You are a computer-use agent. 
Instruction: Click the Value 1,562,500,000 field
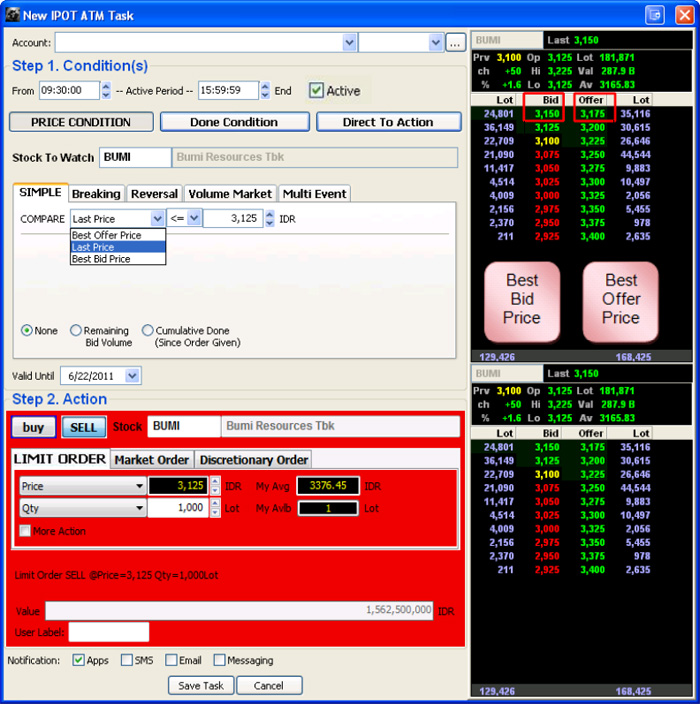[239, 610]
